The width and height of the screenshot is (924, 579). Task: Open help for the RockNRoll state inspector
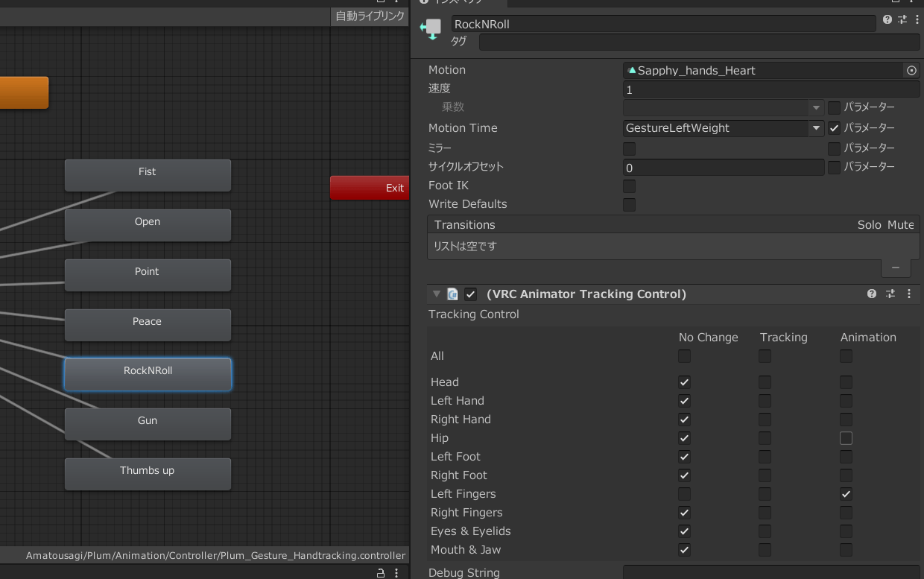coord(887,20)
